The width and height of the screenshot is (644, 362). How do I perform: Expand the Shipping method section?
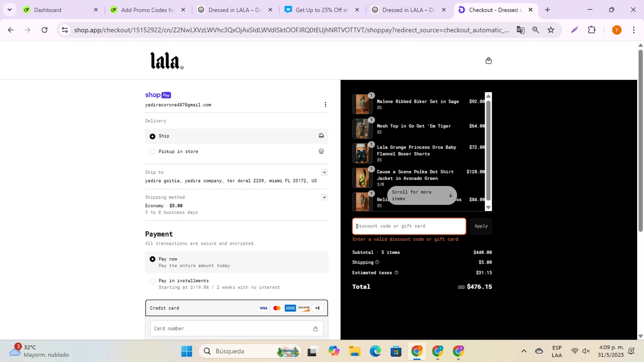tap(324, 198)
